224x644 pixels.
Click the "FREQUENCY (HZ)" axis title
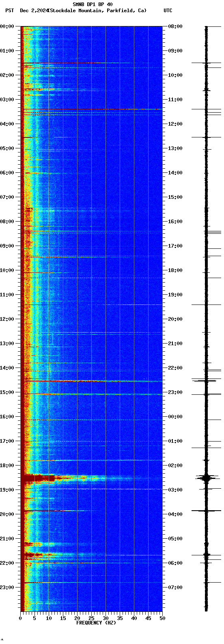96,623
